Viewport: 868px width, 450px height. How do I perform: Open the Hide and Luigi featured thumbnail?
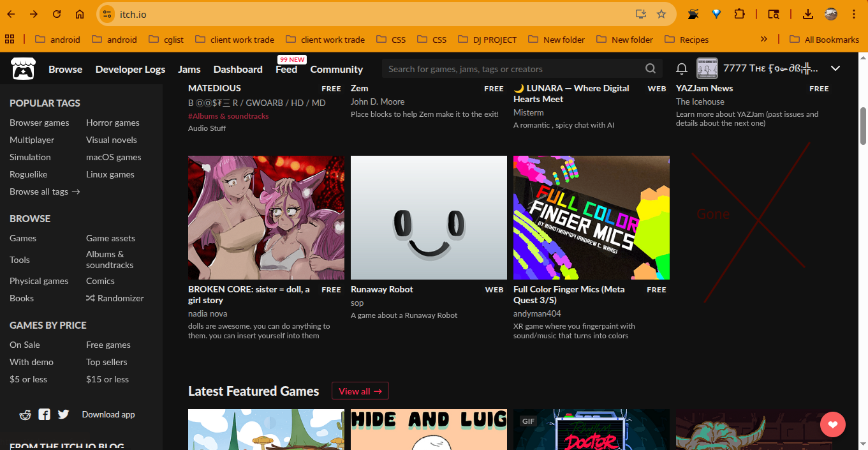[429, 430]
